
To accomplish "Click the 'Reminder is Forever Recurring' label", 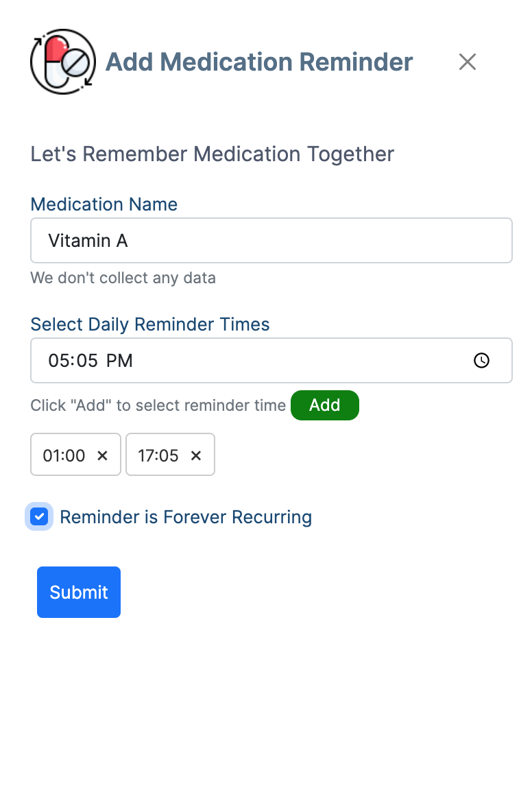I will (186, 517).
